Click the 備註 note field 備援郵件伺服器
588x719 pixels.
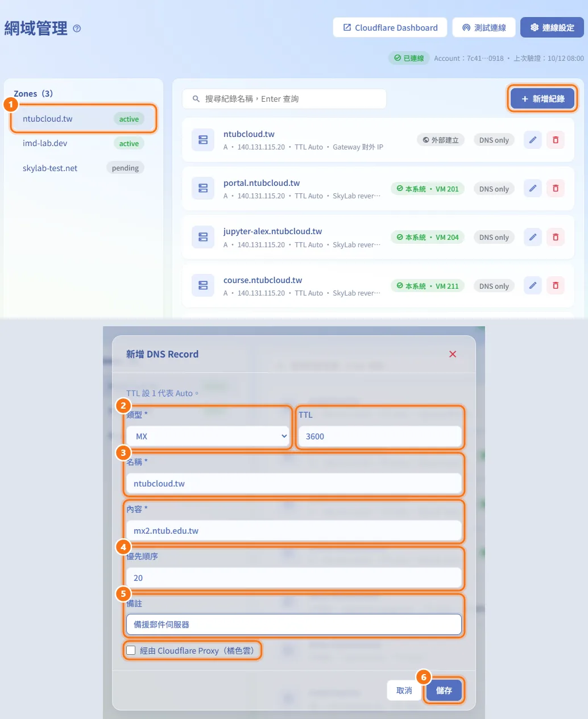pos(293,624)
